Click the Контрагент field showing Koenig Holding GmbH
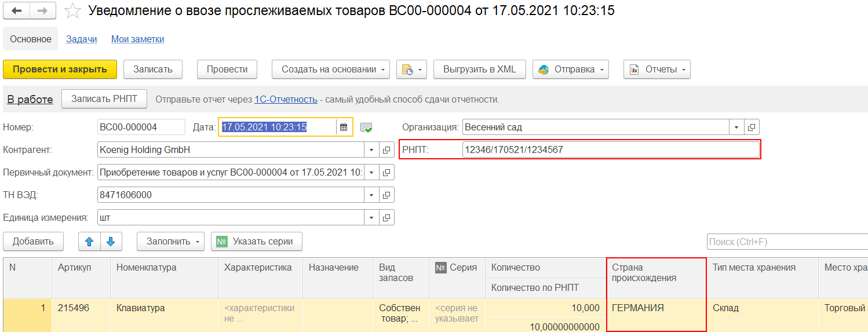This screenshot has width=868, height=332. pyautogui.click(x=231, y=150)
